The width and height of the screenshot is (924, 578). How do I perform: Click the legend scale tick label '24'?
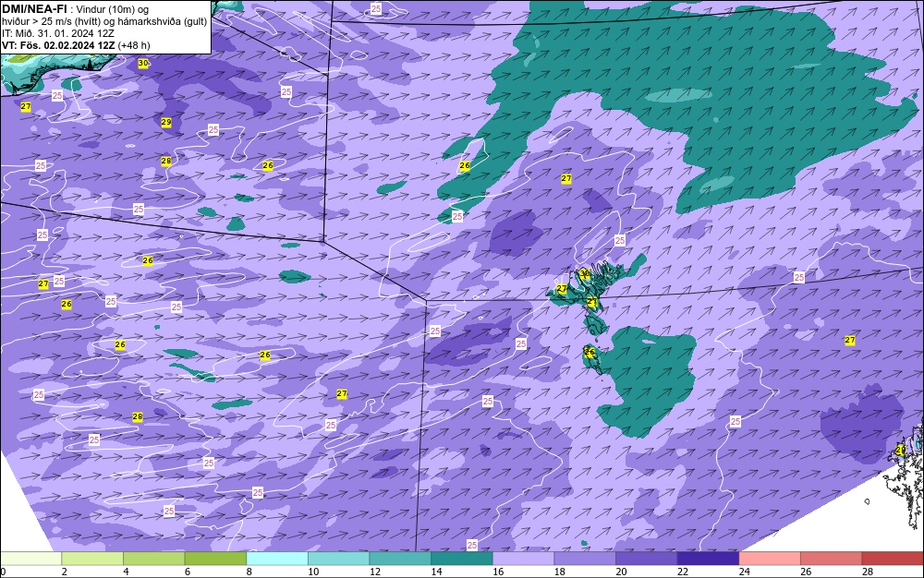[744, 572]
